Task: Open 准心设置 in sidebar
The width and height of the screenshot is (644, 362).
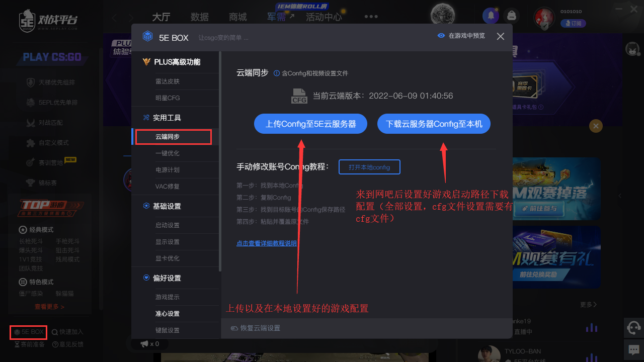Action: coord(168,314)
